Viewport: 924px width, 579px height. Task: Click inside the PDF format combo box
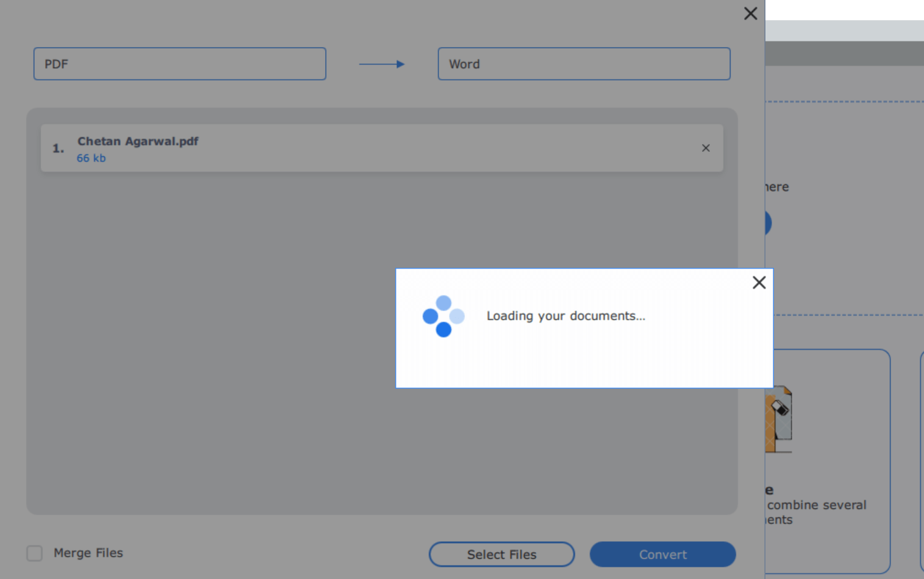coord(179,63)
